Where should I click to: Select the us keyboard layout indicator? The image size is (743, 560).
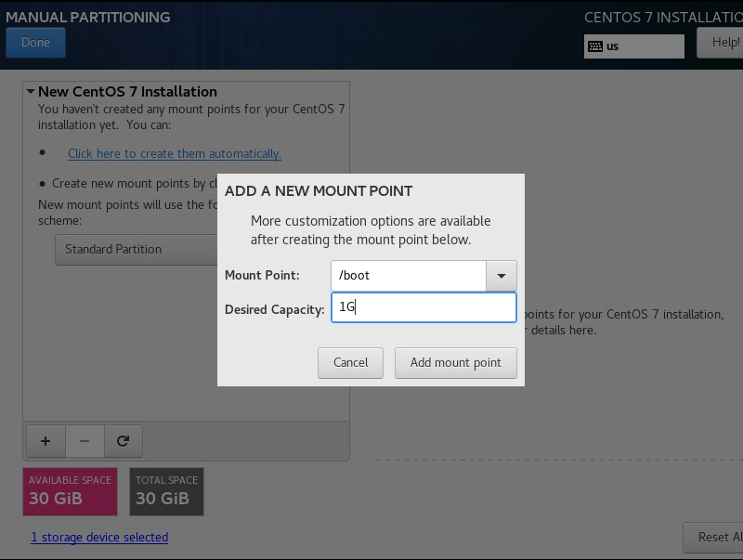pyautogui.click(x=634, y=46)
